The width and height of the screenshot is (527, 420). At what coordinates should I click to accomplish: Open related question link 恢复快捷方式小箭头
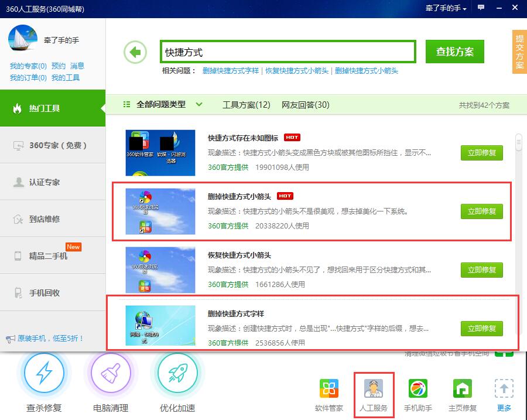tap(297, 71)
